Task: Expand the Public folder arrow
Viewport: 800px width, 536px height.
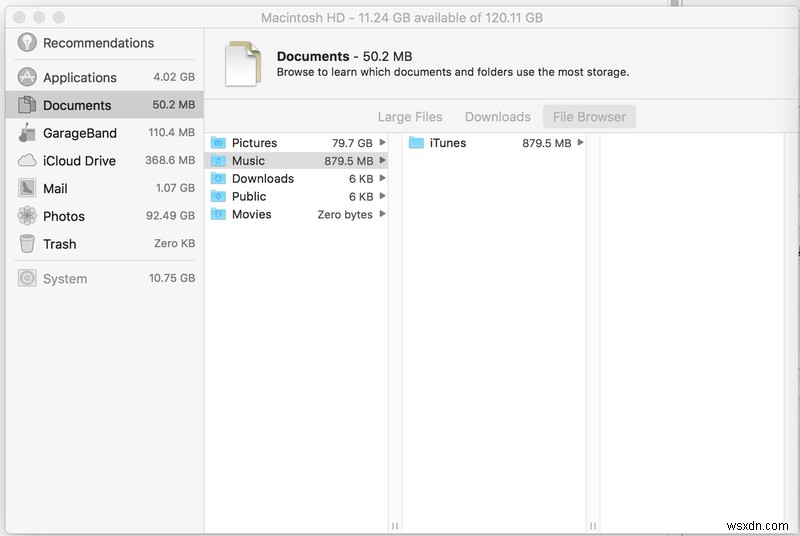Action: (x=382, y=196)
